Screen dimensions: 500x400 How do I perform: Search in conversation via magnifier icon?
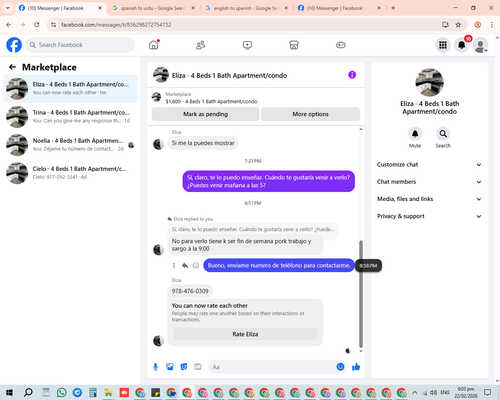click(x=443, y=134)
